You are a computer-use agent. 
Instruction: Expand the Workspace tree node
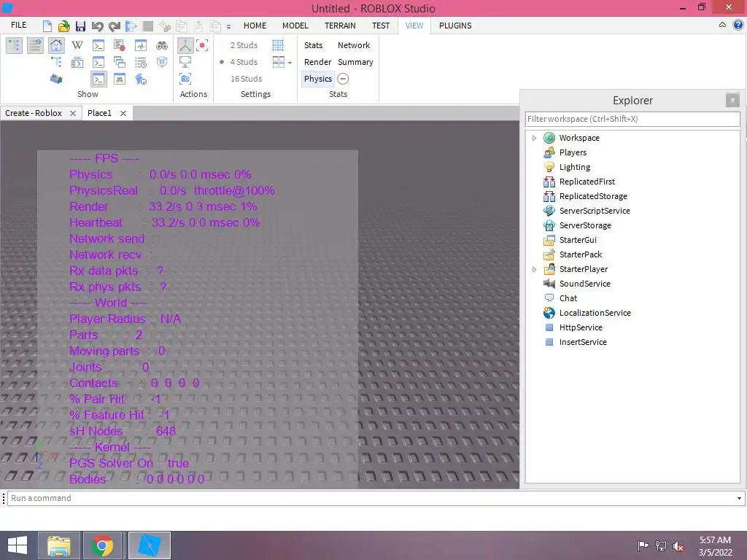(x=534, y=138)
